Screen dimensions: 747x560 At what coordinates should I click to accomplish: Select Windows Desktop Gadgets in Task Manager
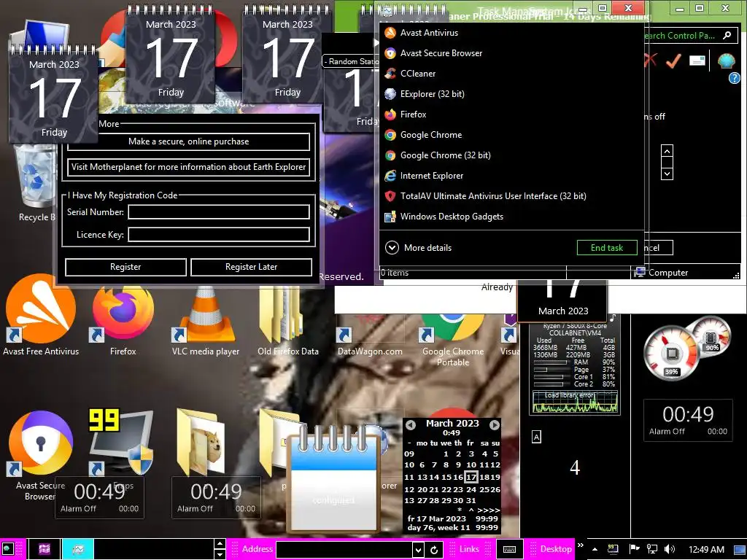(511, 217)
